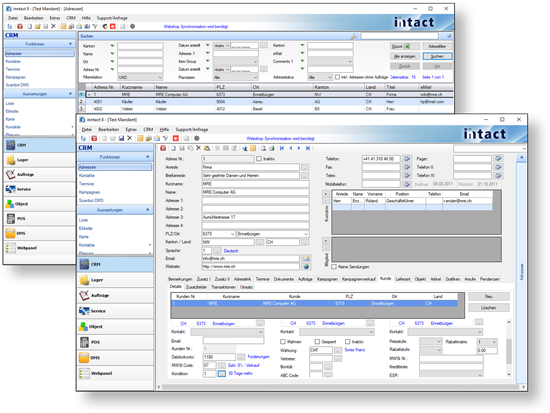This screenshot has width=550, height=413.
Task: Switch to the Bemerkungen tab
Action: pos(180,279)
